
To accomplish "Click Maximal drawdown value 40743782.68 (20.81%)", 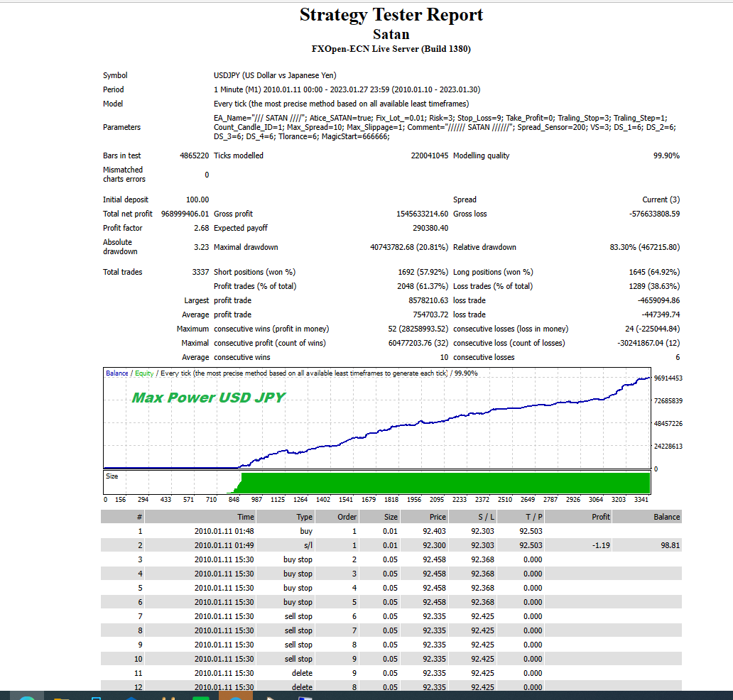I will pos(409,247).
